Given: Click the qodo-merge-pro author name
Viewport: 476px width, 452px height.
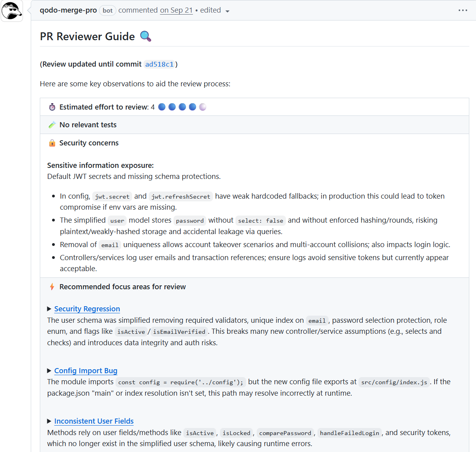Looking at the screenshot, I should pyautogui.click(x=68, y=10).
